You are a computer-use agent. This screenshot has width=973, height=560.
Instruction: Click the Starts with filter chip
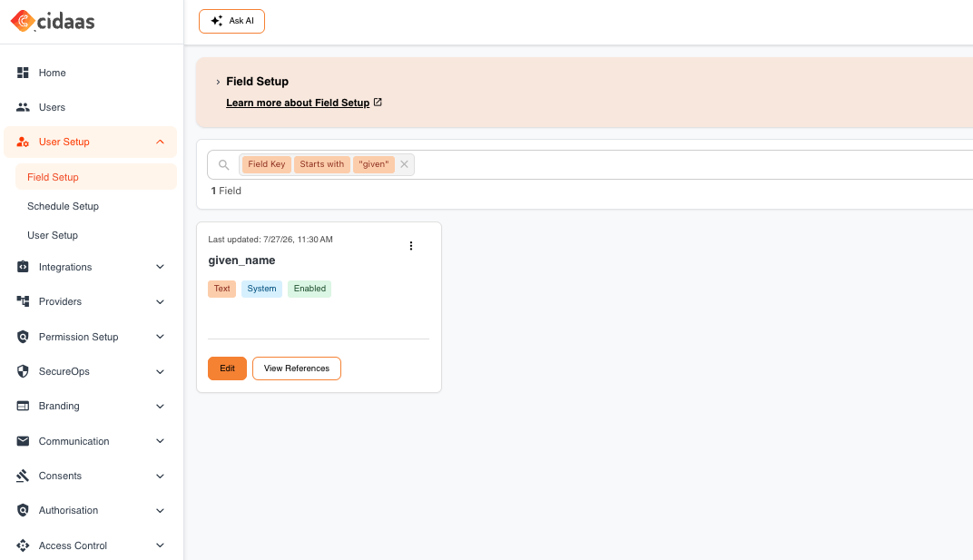[321, 164]
